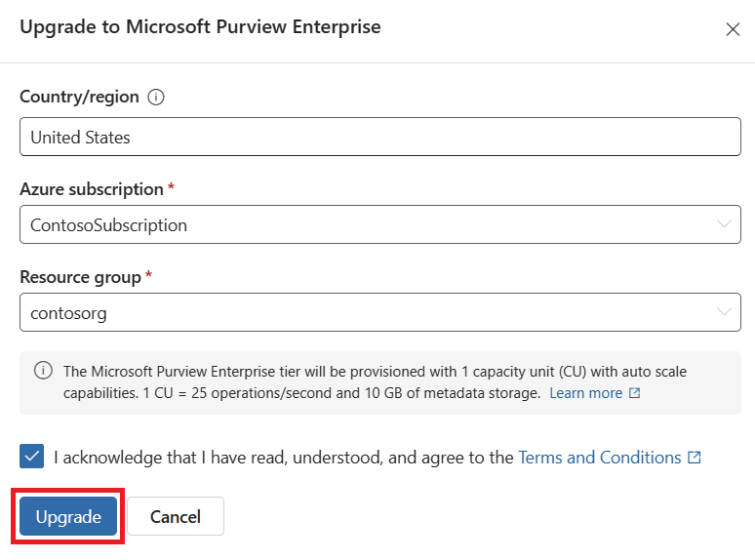Screen dimensions: 755x560
Task: Click the Resource group chevron arrow
Action: click(x=723, y=312)
